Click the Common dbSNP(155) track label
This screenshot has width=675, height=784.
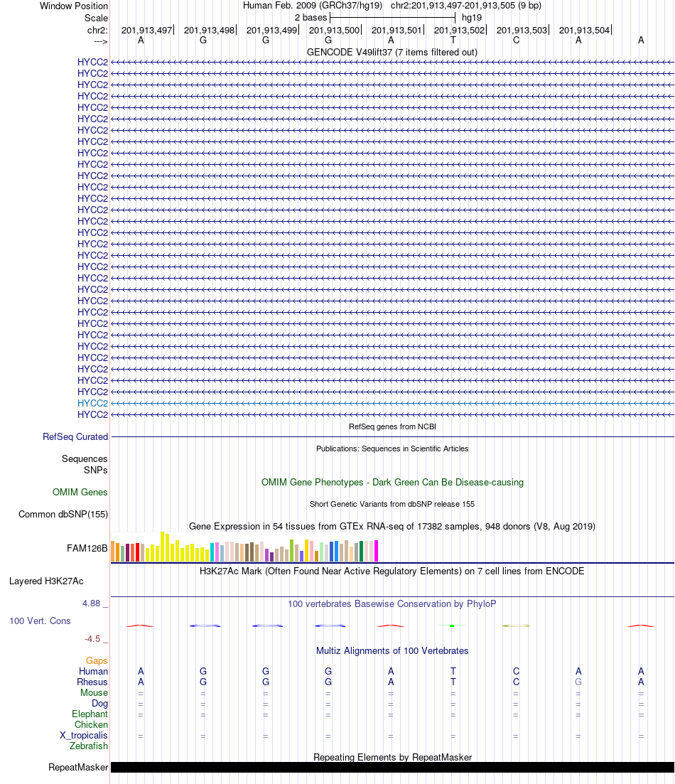tap(63, 514)
